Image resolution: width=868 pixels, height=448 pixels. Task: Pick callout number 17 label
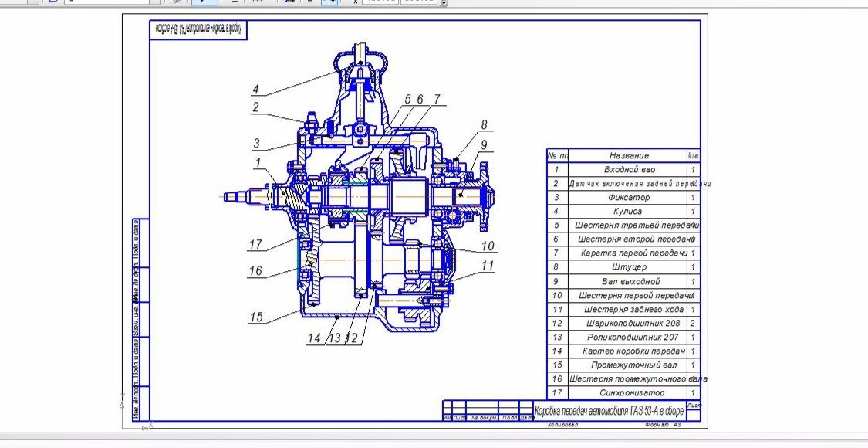coord(255,245)
